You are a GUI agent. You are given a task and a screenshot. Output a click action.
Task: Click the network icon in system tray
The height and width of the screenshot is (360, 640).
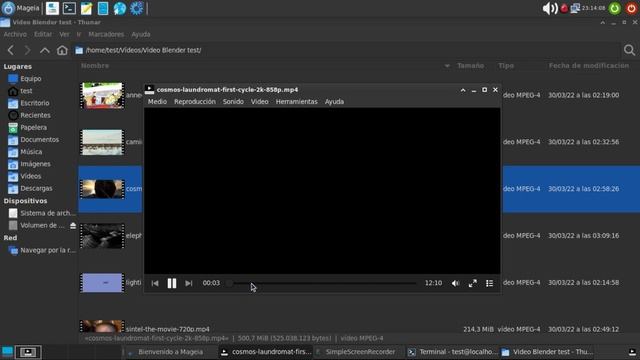575,8
